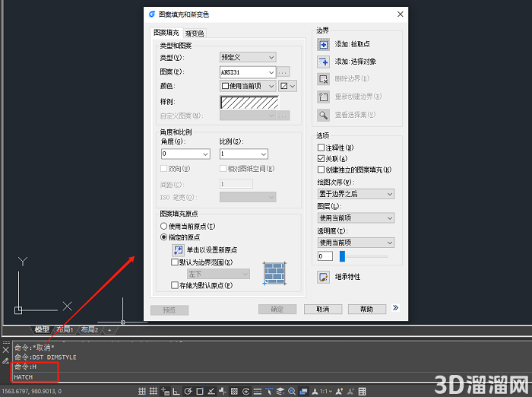Close the hatch dialog with X

point(401,14)
